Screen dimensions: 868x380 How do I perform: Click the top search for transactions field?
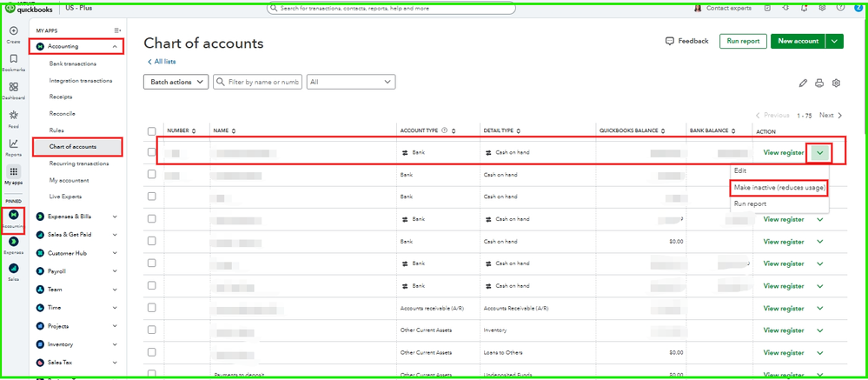pyautogui.click(x=391, y=9)
